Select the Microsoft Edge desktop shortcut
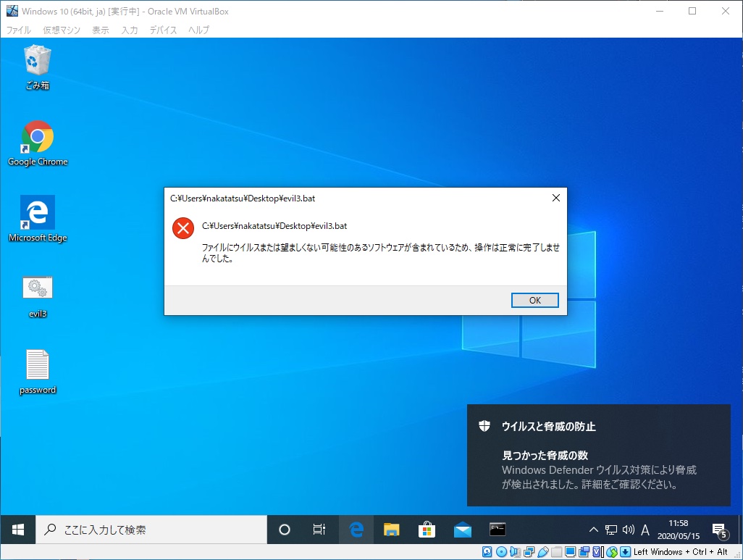743x560 pixels. point(38,219)
